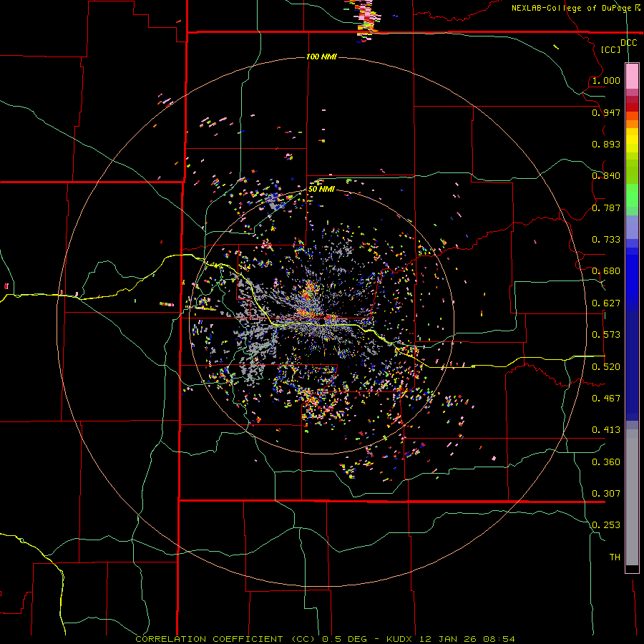This screenshot has width=644, height=644.
Task: Click the 100 NMI range ring label
Action: tap(321, 57)
